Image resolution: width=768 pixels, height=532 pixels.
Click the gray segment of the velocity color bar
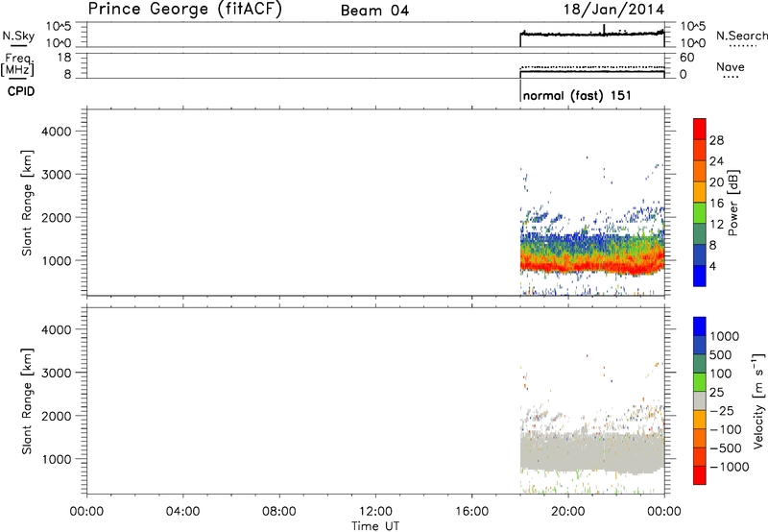700,400
